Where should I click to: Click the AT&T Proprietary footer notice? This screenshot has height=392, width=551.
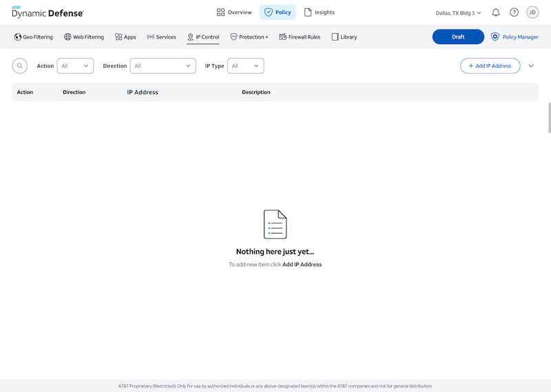pyautogui.click(x=275, y=386)
